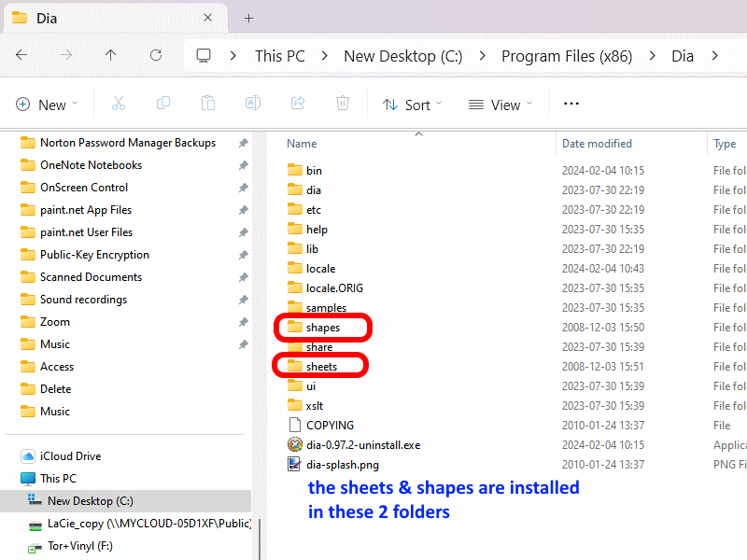Select Tor+Vinyl (F:) drive in sidebar

pyautogui.click(x=71, y=546)
